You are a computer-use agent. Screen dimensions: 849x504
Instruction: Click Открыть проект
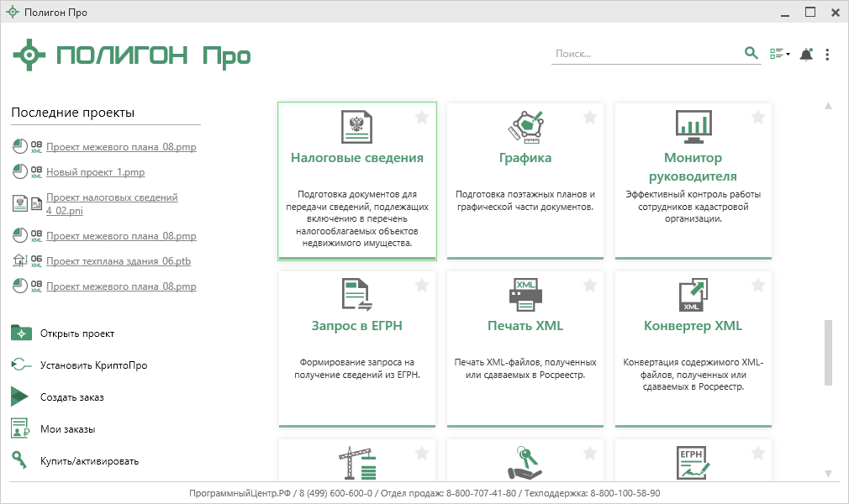pos(76,333)
